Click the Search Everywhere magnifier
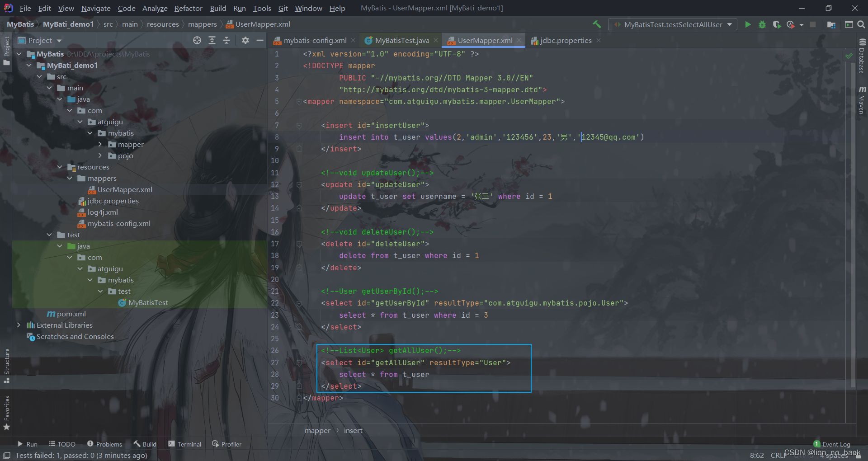 [x=861, y=24]
